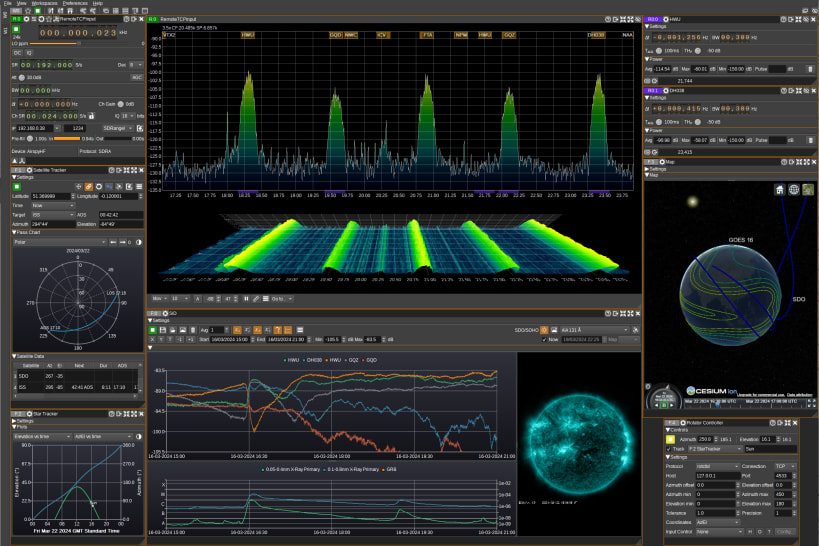Open Star Tracker settings gear icon

29,414
